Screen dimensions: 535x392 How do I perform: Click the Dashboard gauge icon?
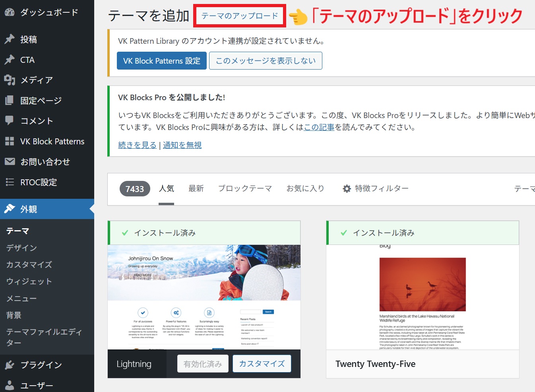tap(10, 12)
